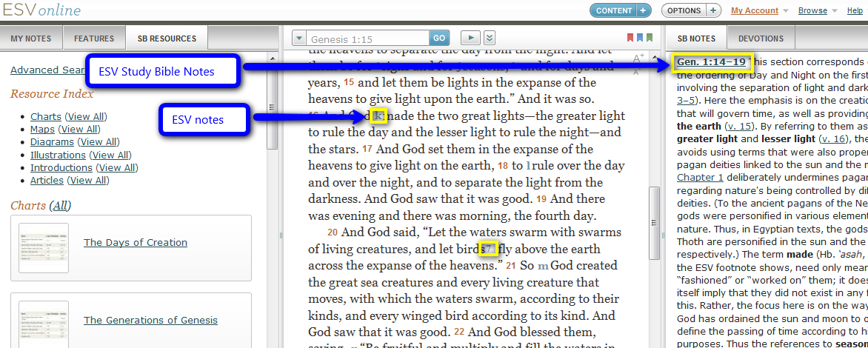Play audio of the passage

471,39
